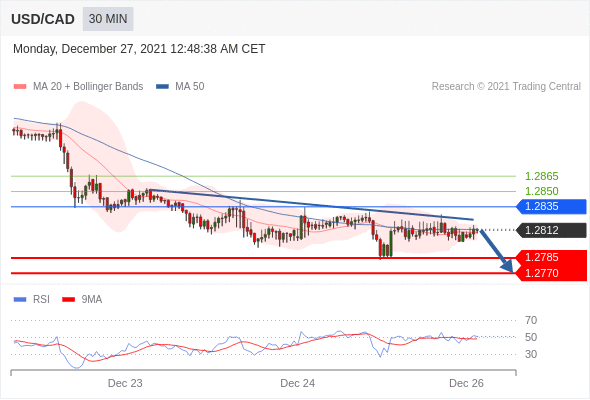Click the MA 20 + Bollinger Bands legend swatch
This screenshot has width=590, height=400.
(20, 87)
